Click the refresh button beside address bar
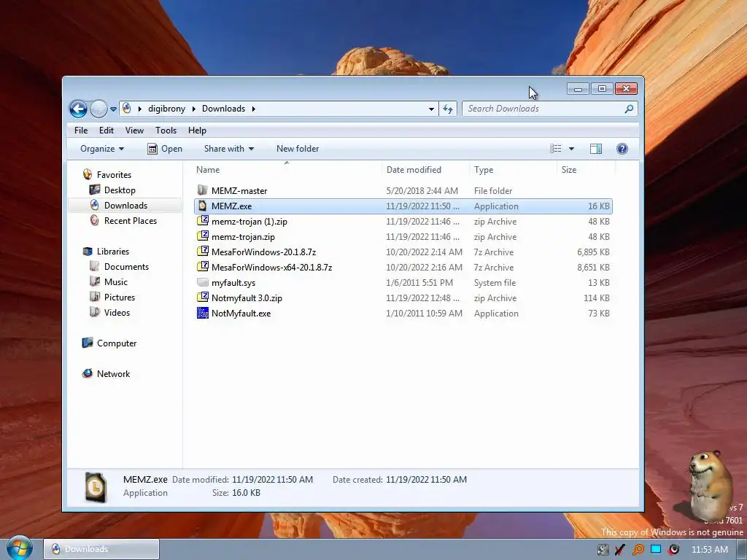The height and width of the screenshot is (560, 747). (x=448, y=109)
